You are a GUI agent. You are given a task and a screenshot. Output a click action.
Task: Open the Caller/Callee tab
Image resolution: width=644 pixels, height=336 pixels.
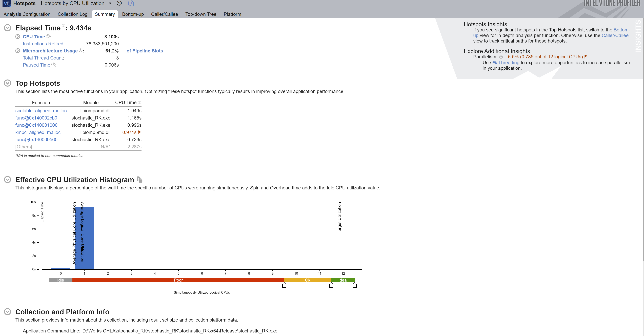point(164,14)
